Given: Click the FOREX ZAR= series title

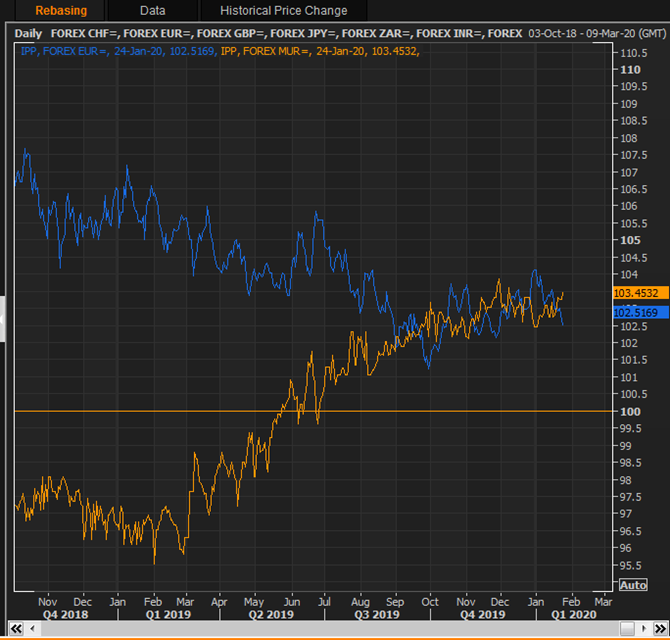Looking at the screenshot, I should (377, 33).
